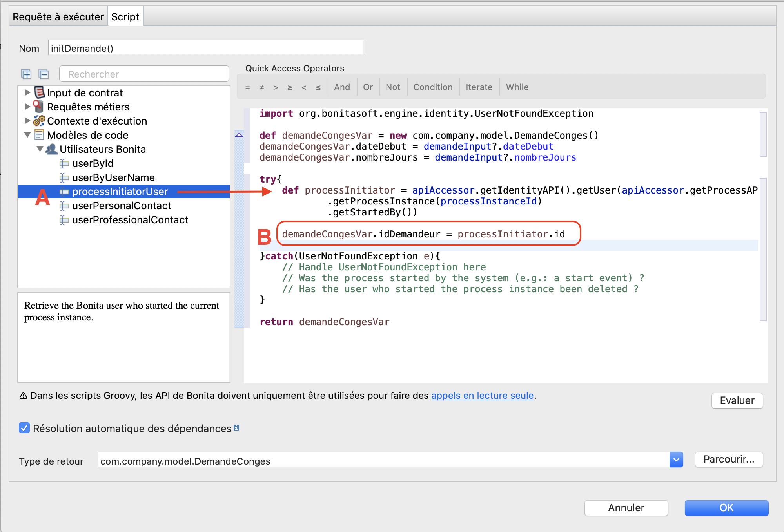Expand the Requêtes métiers node
Viewport: 784px width, 532px height.
click(27, 107)
